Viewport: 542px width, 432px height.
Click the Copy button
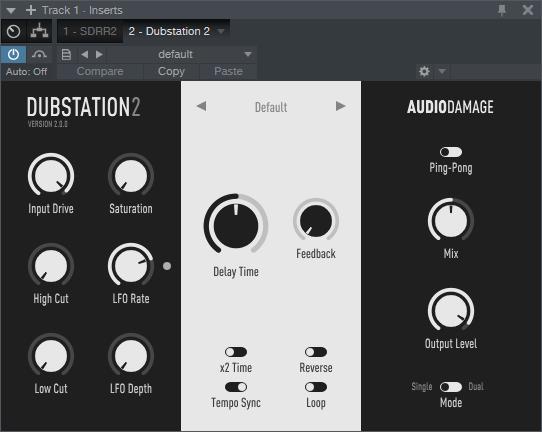[171, 71]
